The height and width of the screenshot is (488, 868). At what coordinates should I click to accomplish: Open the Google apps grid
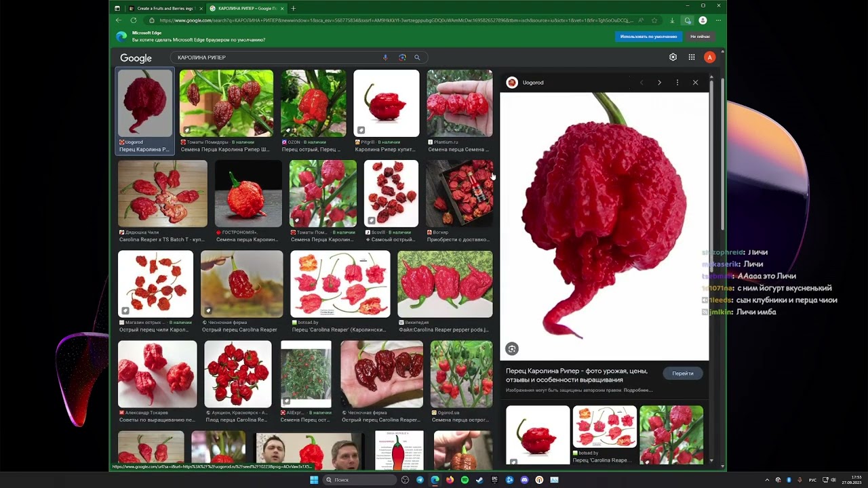692,58
